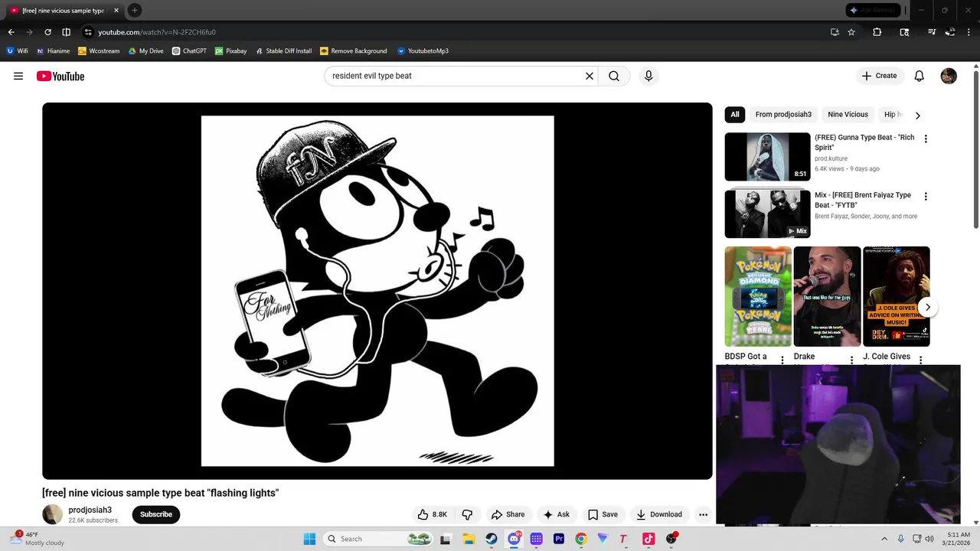Click the Chrome address bar URL
980x551 pixels.
157,32
